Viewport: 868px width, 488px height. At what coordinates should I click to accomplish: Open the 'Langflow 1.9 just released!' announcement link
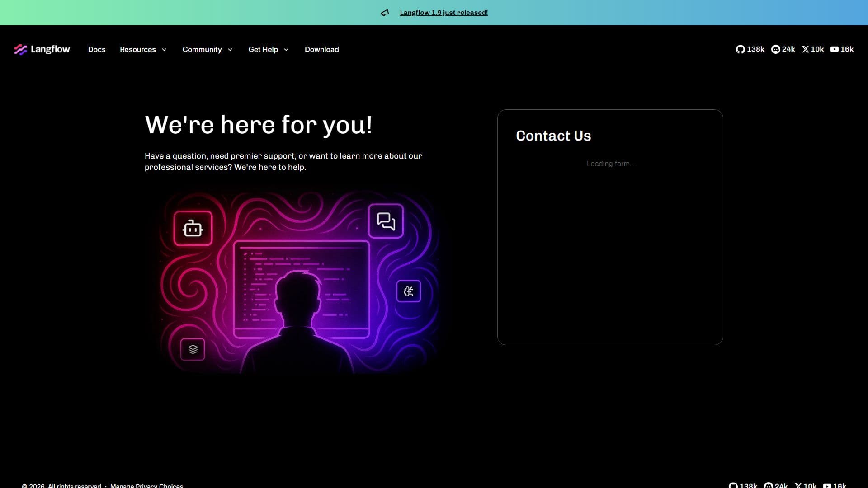[443, 13]
